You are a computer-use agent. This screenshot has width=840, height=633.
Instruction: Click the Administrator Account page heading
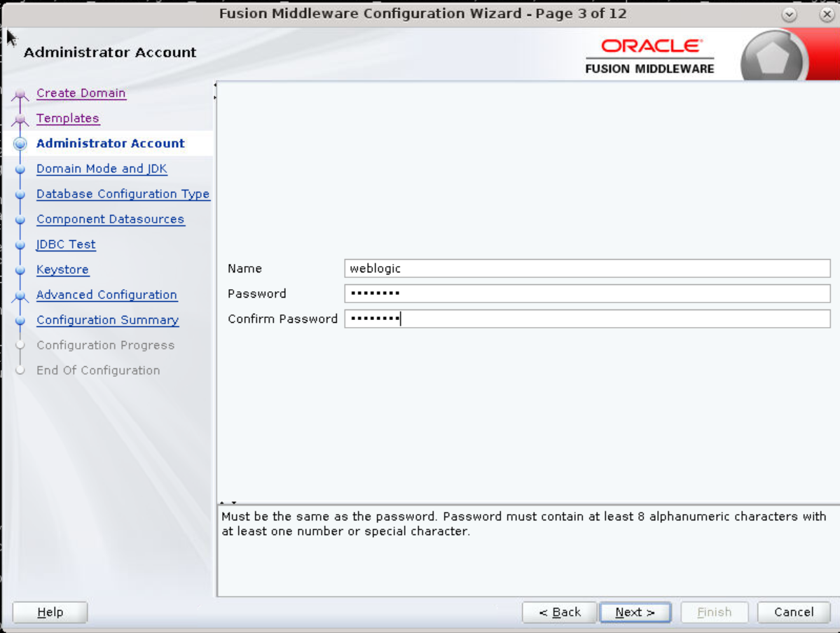click(110, 53)
